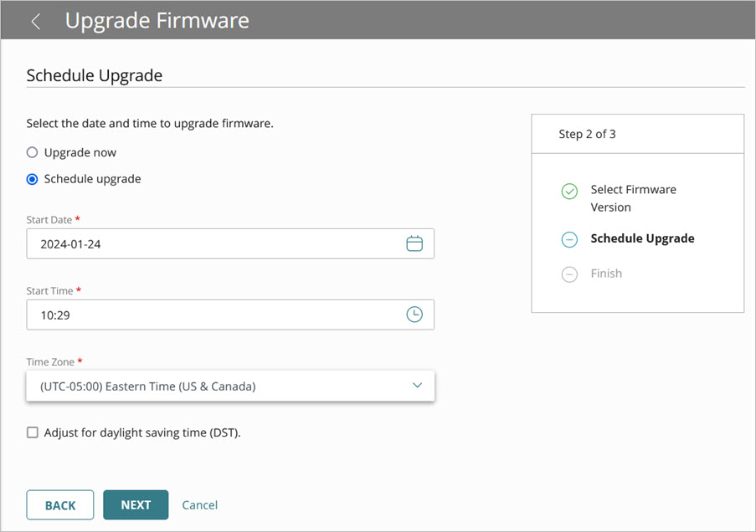Screen dimensions: 756x532
Task: Click the Select Firmware Version step label
Action: 633,198
